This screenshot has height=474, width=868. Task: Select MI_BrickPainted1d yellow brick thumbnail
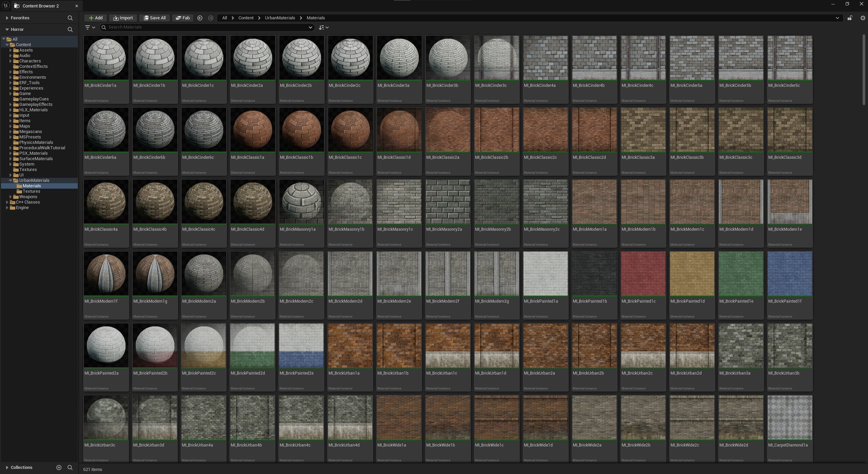point(693,274)
